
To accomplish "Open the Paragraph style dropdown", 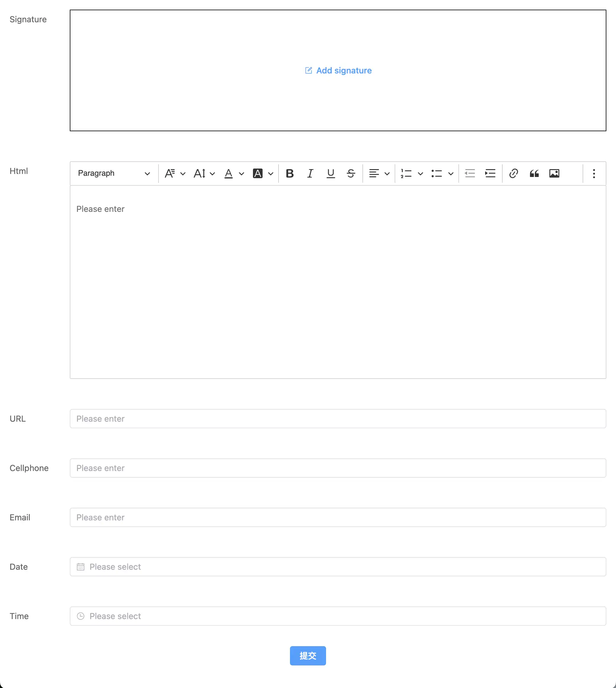I will point(114,173).
